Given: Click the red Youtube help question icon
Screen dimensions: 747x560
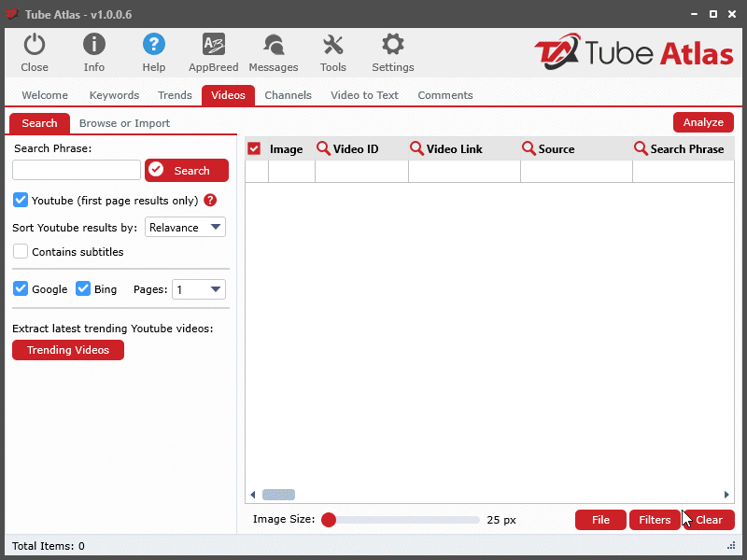Looking at the screenshot, I should 210,200.
